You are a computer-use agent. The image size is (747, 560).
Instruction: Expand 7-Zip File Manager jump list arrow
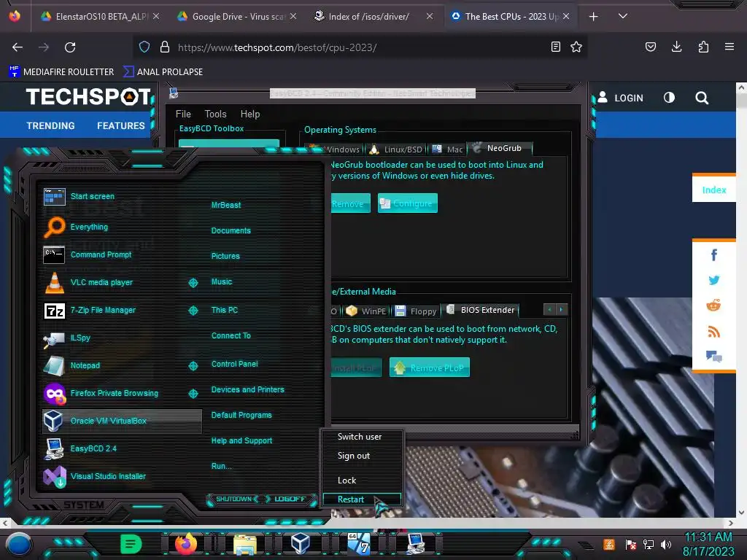pyautogui.click(x=193, y=311)
